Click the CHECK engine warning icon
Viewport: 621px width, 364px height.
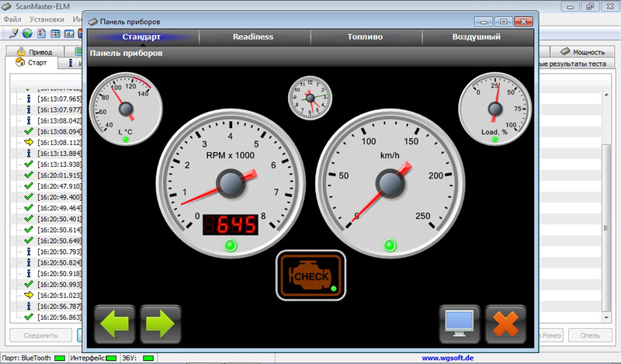point(310,276)
